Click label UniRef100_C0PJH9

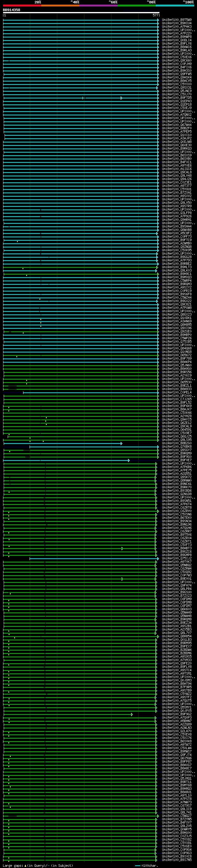pos(177,64)
